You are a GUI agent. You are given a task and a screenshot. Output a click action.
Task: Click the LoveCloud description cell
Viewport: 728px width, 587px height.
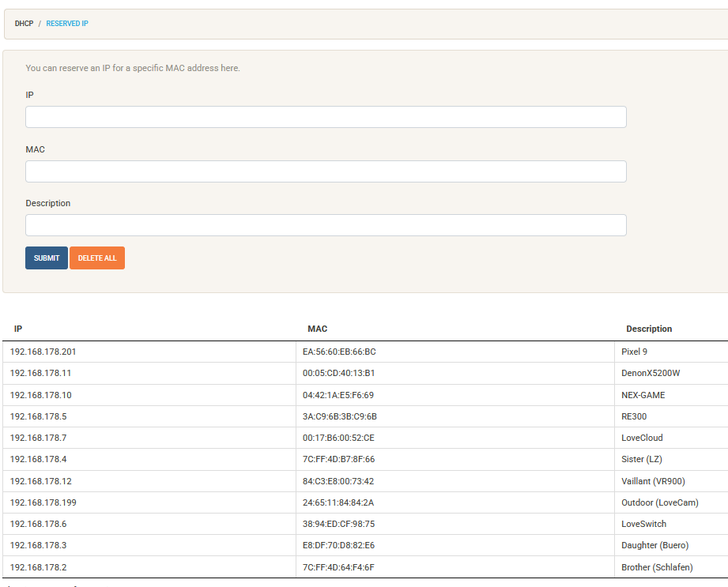(x=644, y=438)
